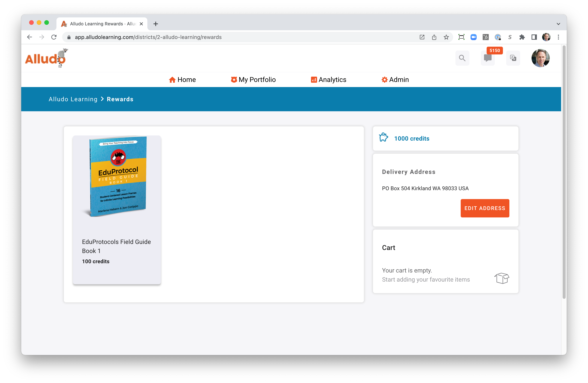The width and height of the screenshot is (588, 383).
Task: Click the open box icon in the Cart panel
Action: pos(502,278)
